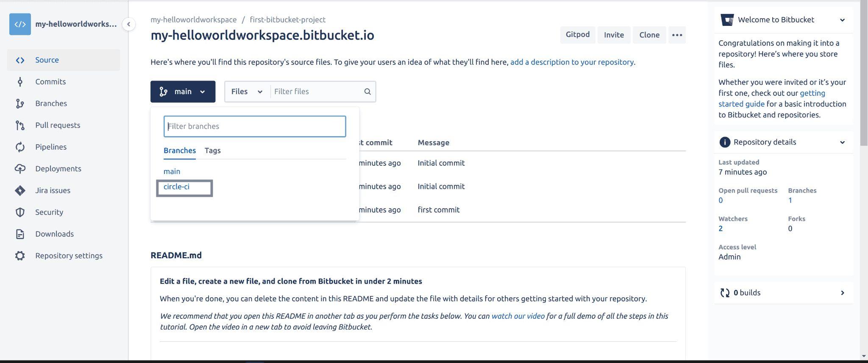Image resolution: width=868 pixels, height=363 pixels.
Task: Click the Message column header
Action: pos(433,143)
